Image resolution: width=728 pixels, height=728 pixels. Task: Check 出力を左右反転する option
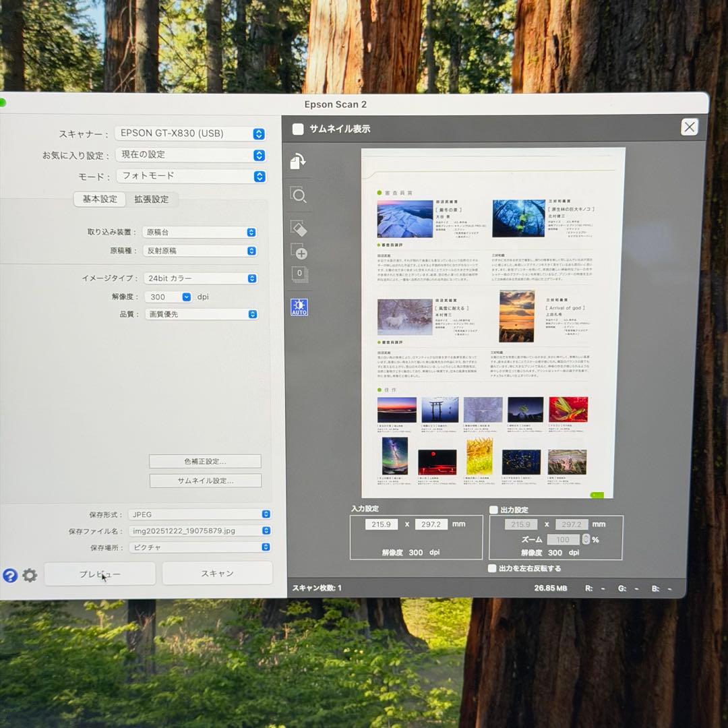tap(492, 568)
